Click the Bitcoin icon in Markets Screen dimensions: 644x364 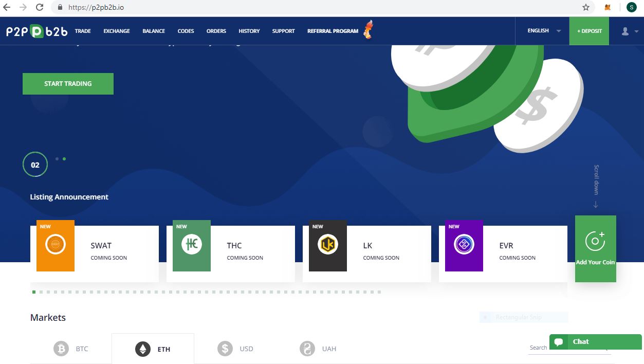click(x=61, y=349)
